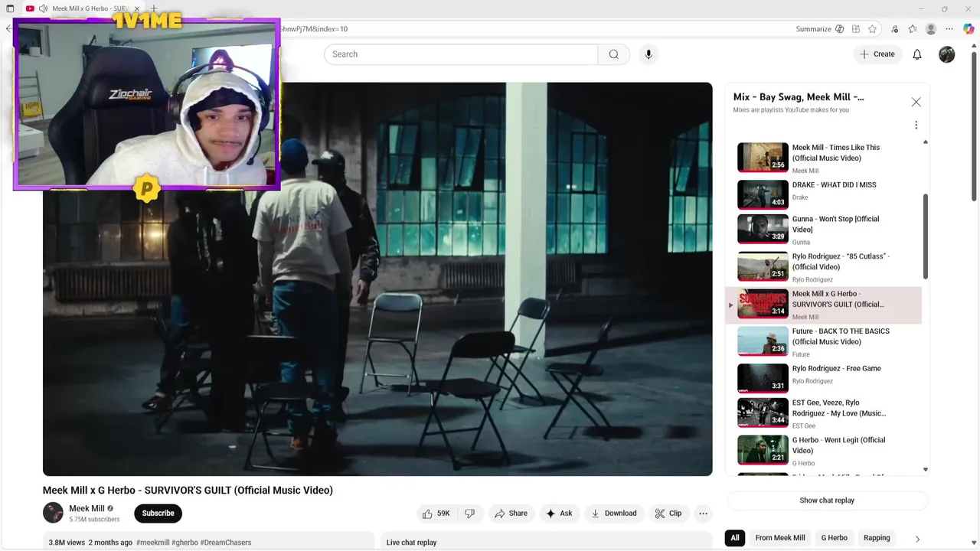Open the Edge tab actions menu

(10, 8)
